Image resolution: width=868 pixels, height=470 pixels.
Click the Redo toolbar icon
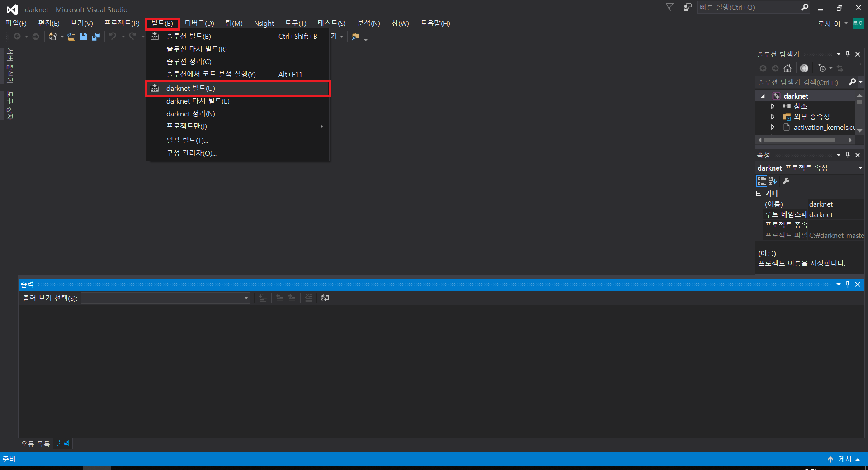[132, 36]
